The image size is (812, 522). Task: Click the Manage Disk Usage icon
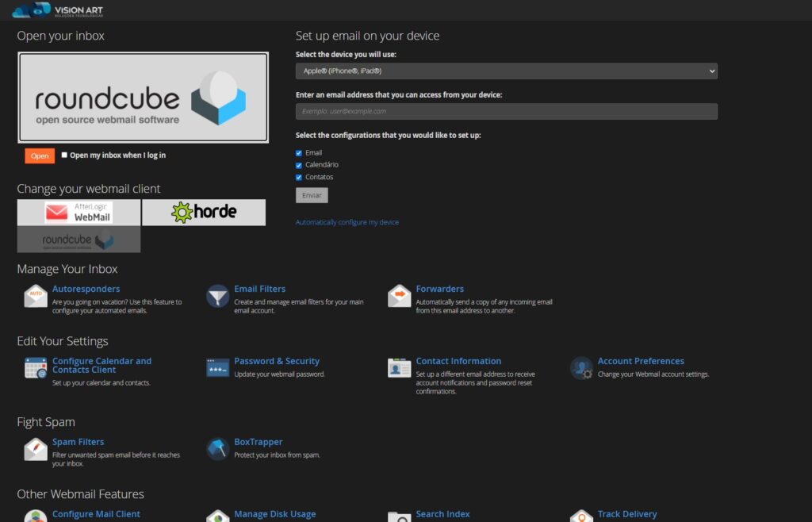(217, 516)
